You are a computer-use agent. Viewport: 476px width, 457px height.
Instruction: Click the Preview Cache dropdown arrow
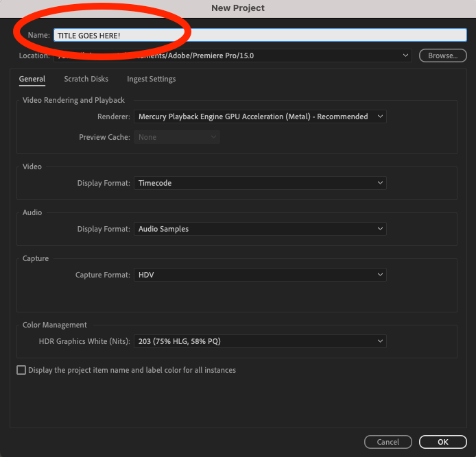click(214, 137)
